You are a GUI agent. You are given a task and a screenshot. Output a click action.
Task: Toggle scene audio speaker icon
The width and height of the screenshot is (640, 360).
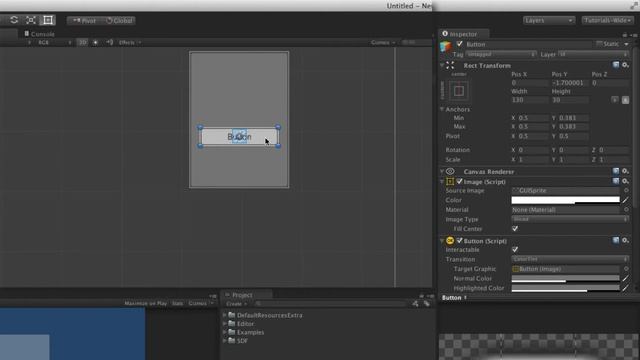point(109,42)
